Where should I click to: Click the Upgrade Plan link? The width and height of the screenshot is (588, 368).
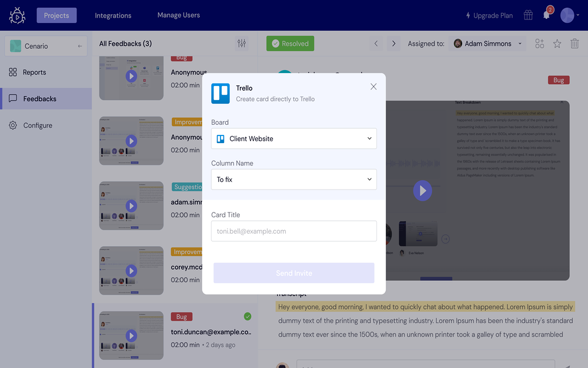(x=489, y=15)
